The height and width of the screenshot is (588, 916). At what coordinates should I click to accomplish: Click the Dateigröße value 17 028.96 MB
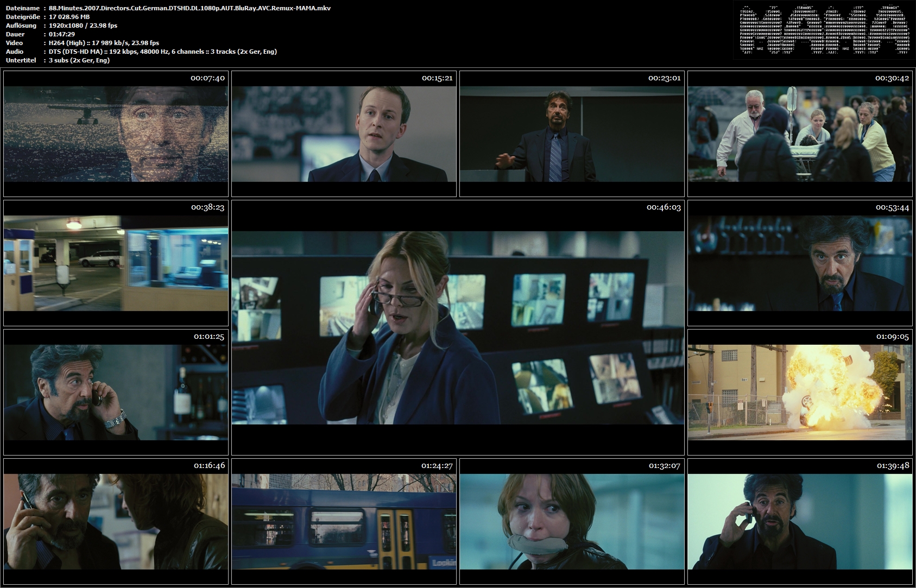click(x=69, y=17)
